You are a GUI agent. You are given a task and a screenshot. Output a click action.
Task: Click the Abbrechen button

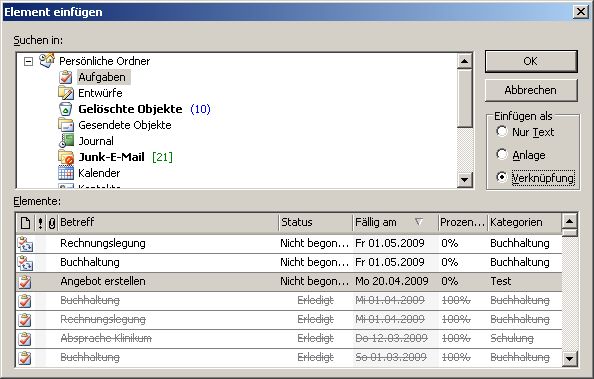tap(531, 90)
